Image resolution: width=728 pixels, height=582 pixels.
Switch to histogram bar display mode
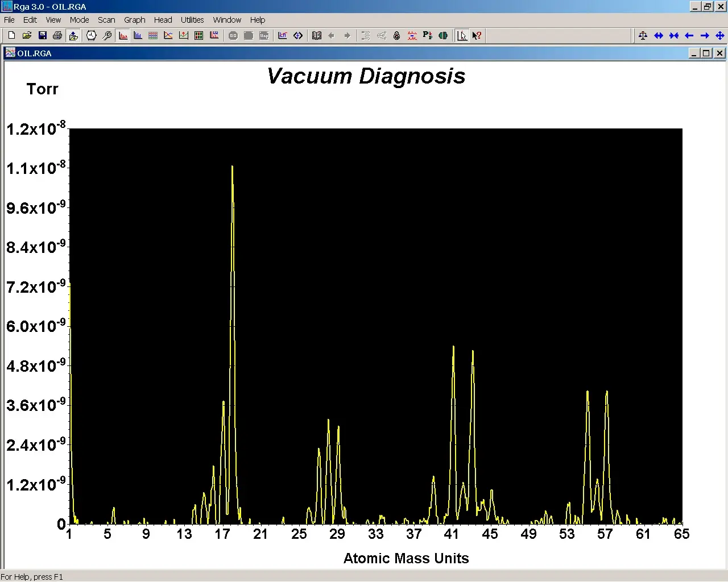[x=138, y=36]
